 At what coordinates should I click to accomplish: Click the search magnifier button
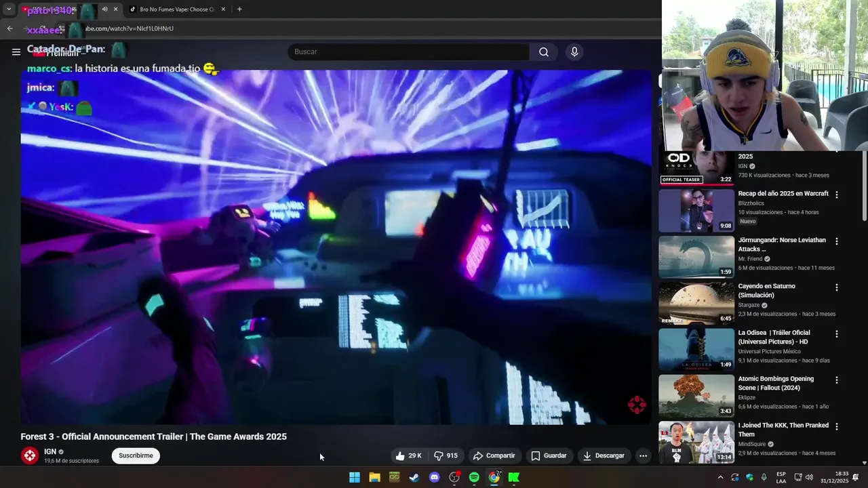(x=544, y=52)
